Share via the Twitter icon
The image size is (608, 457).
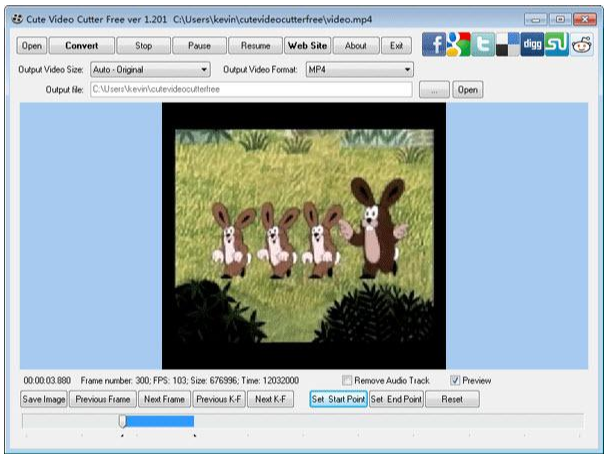pos(483,45)
